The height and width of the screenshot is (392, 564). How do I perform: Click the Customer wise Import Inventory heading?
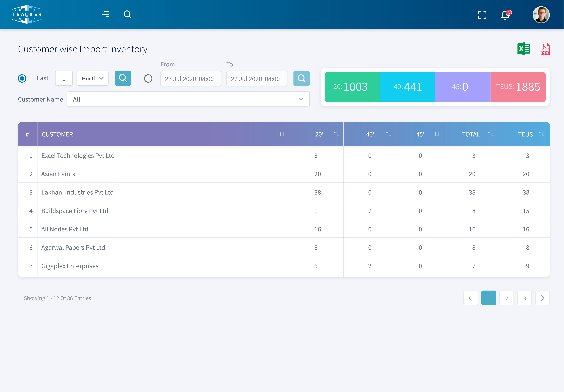point(83,49)
